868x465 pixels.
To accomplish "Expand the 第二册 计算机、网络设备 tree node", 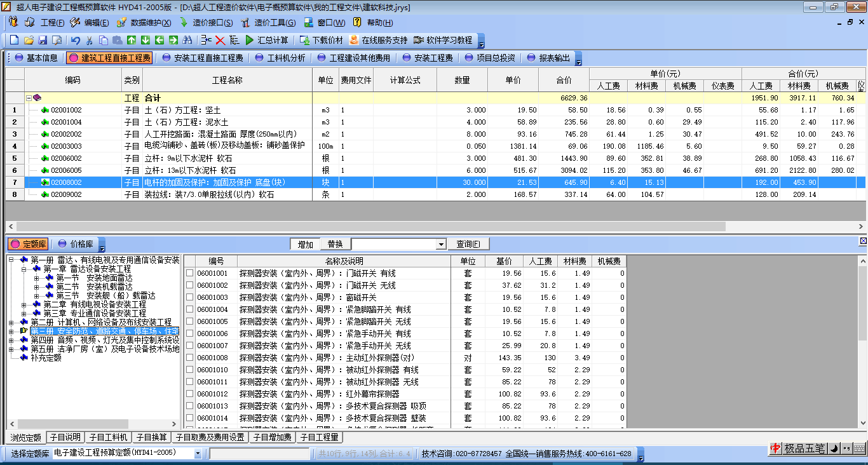I will tap(11, 322).
